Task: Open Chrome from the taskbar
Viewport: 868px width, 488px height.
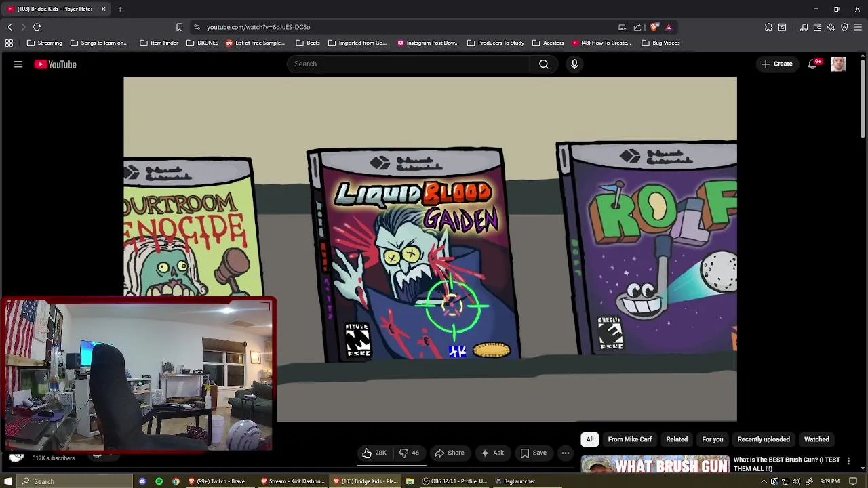Action: pos(176,481)
